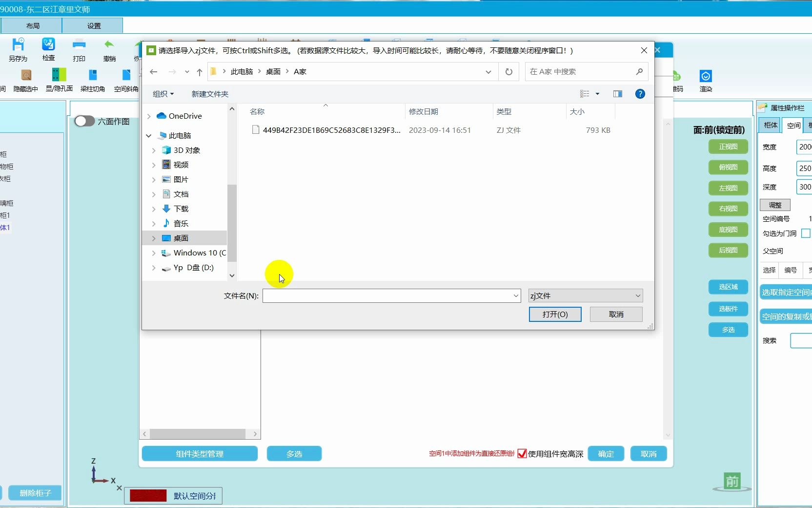This screenshot has height=508, width=812.
Task: Click the 选区域 button
Action: [728, 287]
